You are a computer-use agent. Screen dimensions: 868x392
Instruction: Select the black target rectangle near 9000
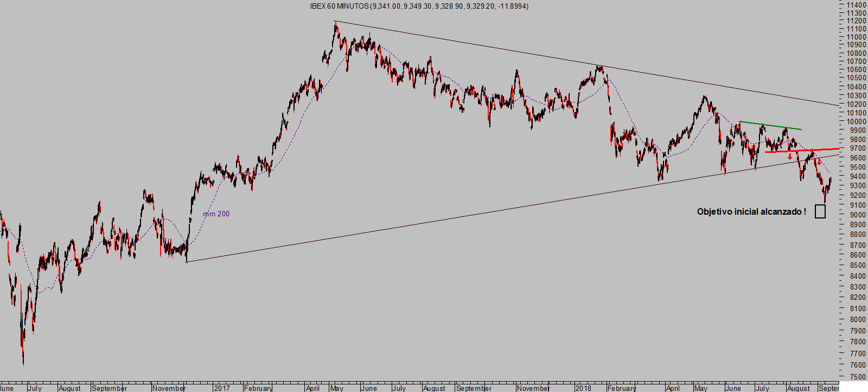(x=820, y=211)
